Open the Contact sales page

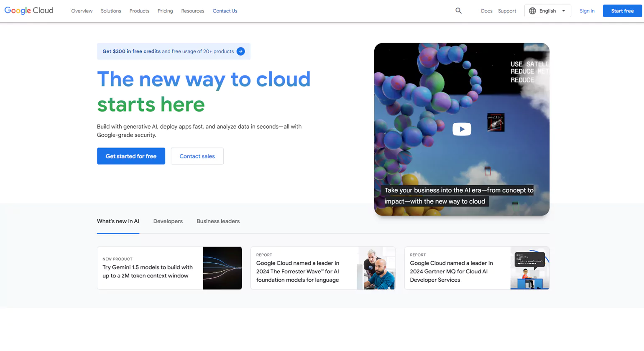(x=197, y=155)
